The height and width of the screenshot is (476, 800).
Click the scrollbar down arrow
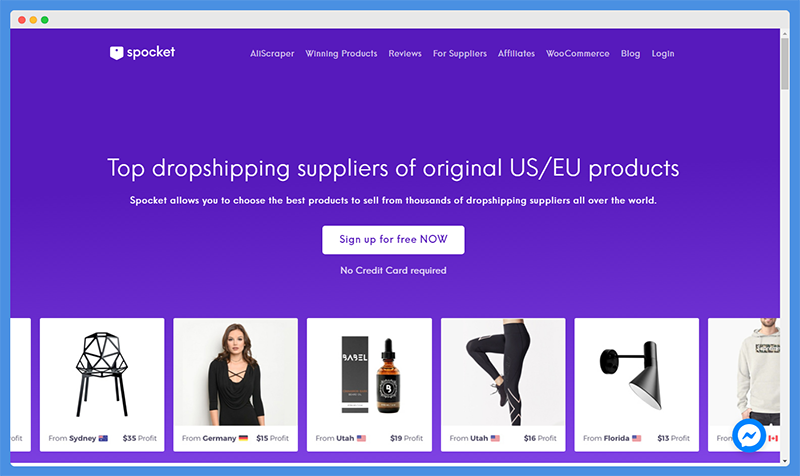point(785,461)
